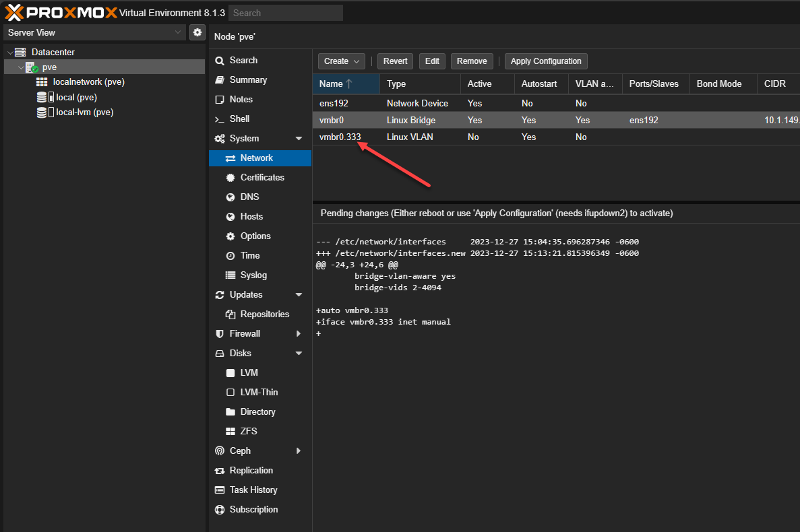
Task: Open the Create dropdown menu
Action: click(x=341, y=61)
